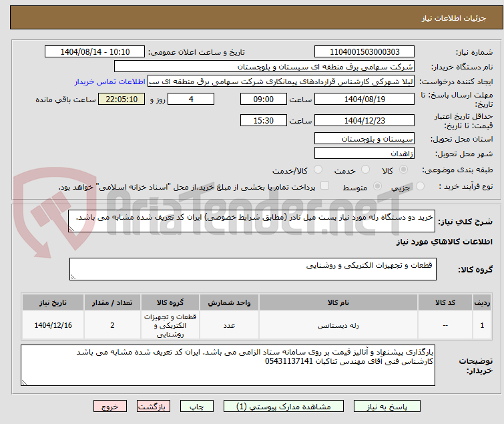
Task: Click the response deadline date 1404/08/19
Action: coord(364,99)
